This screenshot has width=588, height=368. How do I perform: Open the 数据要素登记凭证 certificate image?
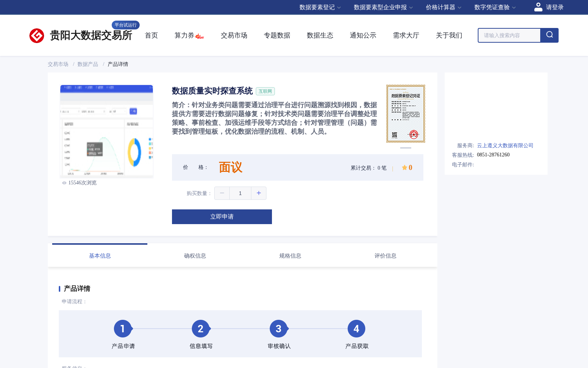pyautogui.click(x=406, y=114)
